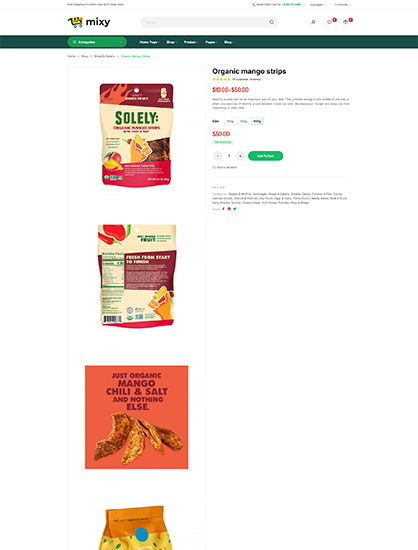Click the orange mango chili salt image

tap(136, 417)
